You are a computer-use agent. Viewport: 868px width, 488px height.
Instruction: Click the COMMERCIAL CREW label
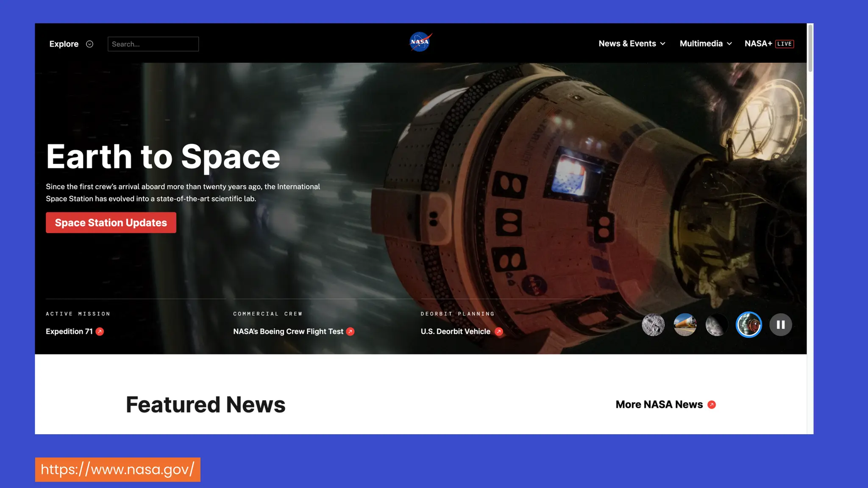(x=268, y=314)
